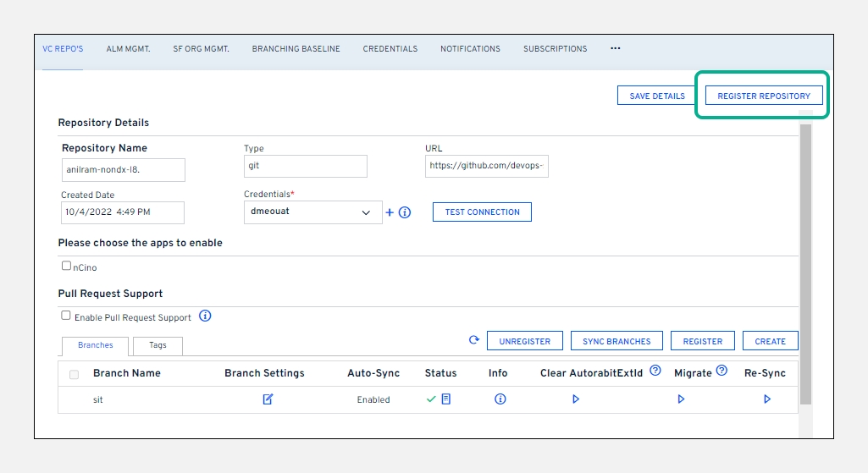Click the vertical scrollbar on the right
The width and height of the screenshot is (868, 473).
(x=804, y=262)
